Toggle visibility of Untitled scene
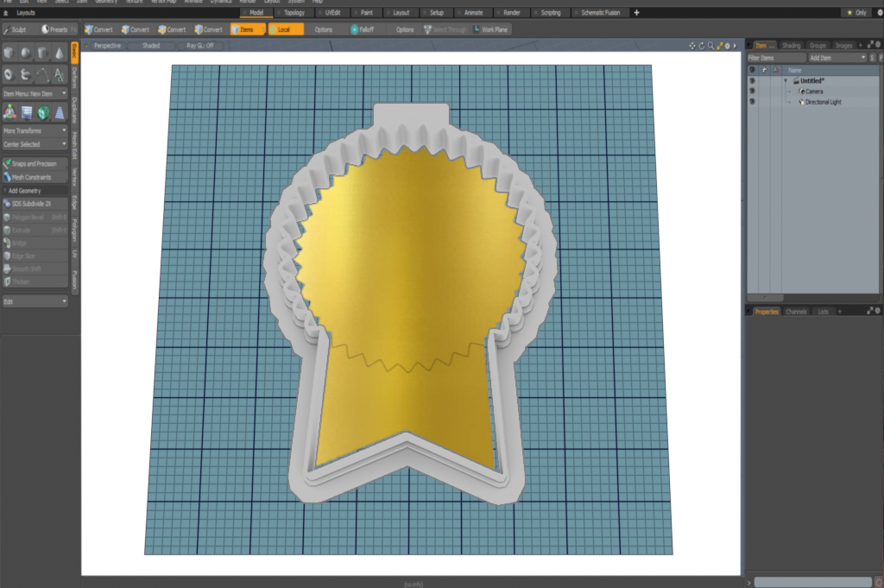 752,80
